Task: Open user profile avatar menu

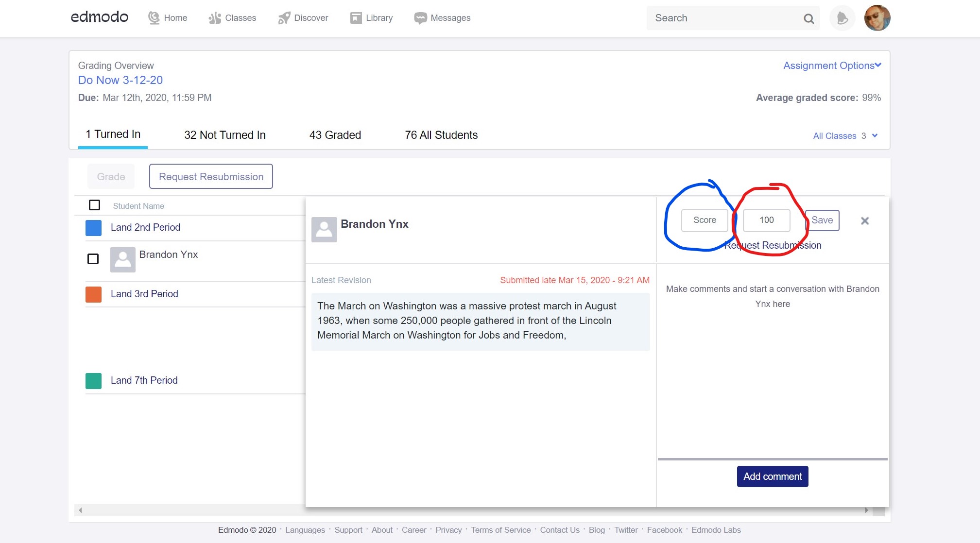Action: click(x=877, y=18)
